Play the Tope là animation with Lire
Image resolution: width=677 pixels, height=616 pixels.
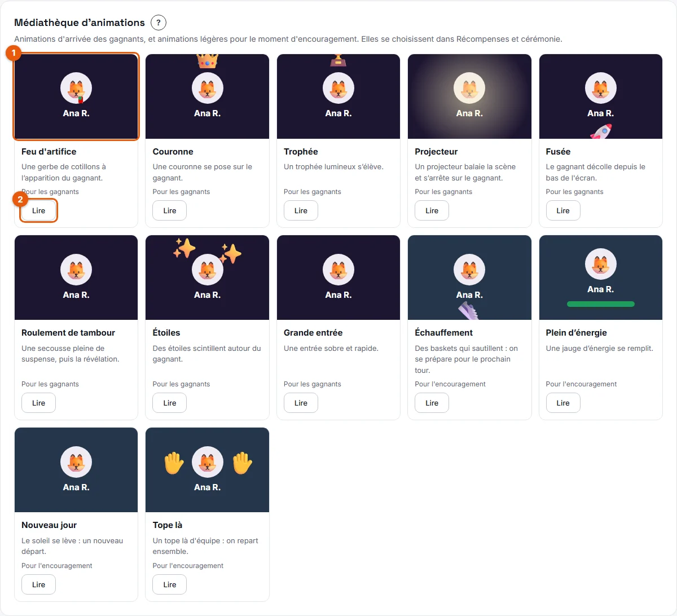tap(170, 584)
